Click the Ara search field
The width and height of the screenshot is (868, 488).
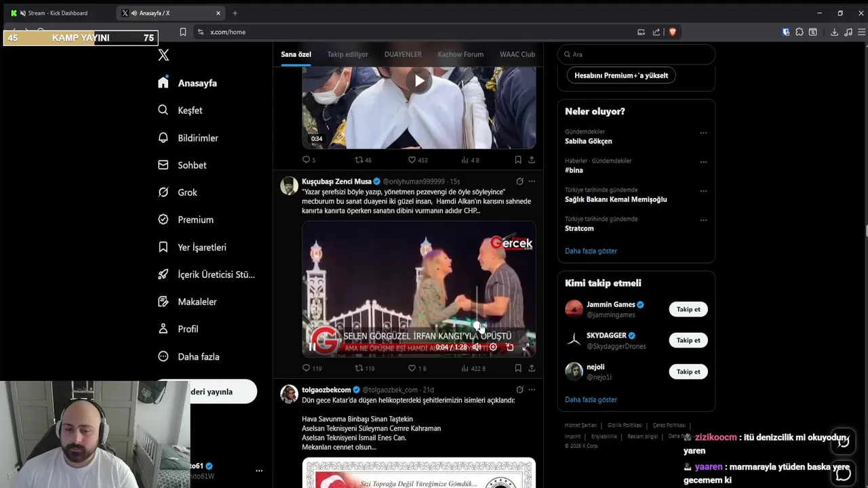[x=636, y=54]
